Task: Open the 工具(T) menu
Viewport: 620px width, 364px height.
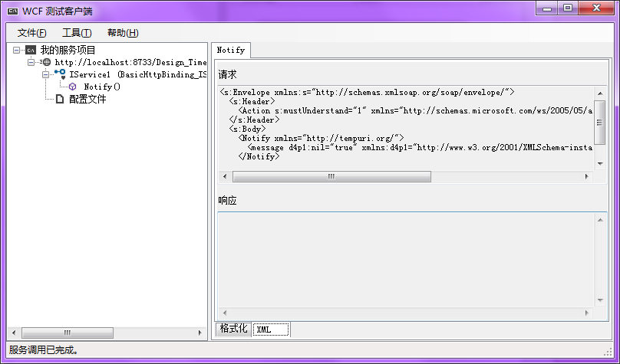Action: click(x=77, y=33)
